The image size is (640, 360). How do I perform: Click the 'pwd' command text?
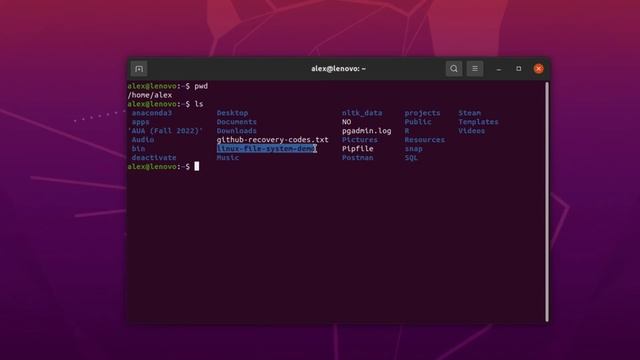pos(201,86)
